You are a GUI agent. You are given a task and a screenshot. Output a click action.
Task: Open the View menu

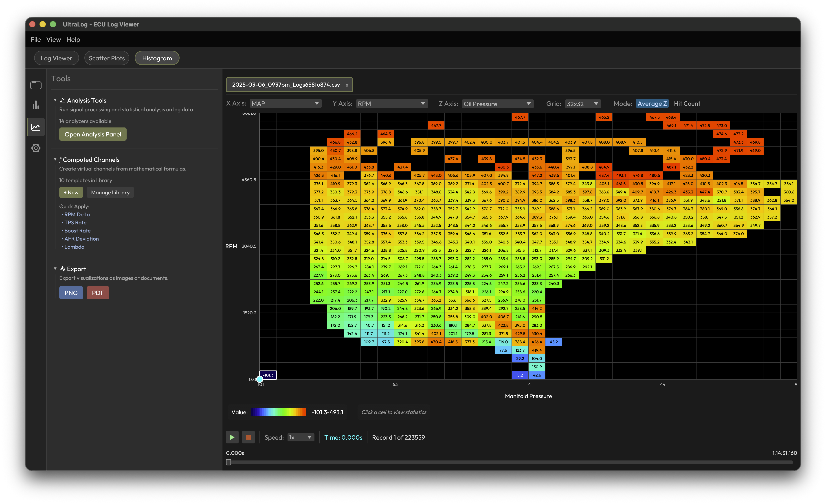[x=53, y=39]
